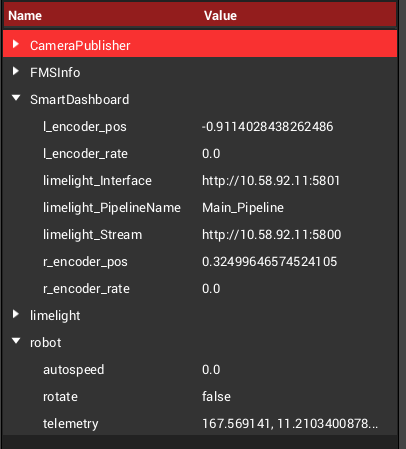Screen dimensions: 406x449
Task: Expand the FMSInfo node arrow
Action: tap(16, 71)
